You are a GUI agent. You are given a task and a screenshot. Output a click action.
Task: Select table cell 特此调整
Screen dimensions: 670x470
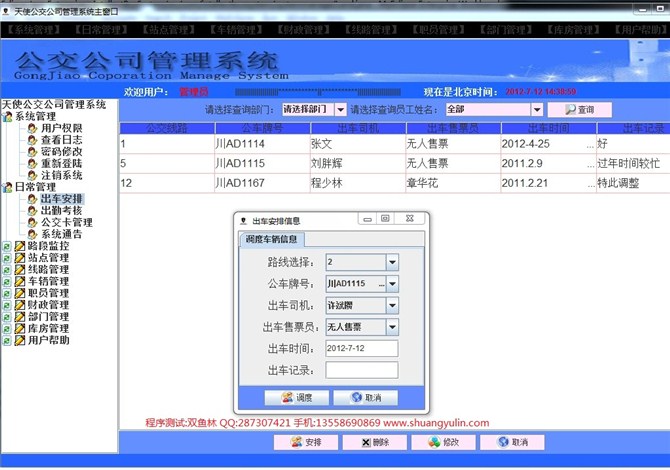[633, 183]
